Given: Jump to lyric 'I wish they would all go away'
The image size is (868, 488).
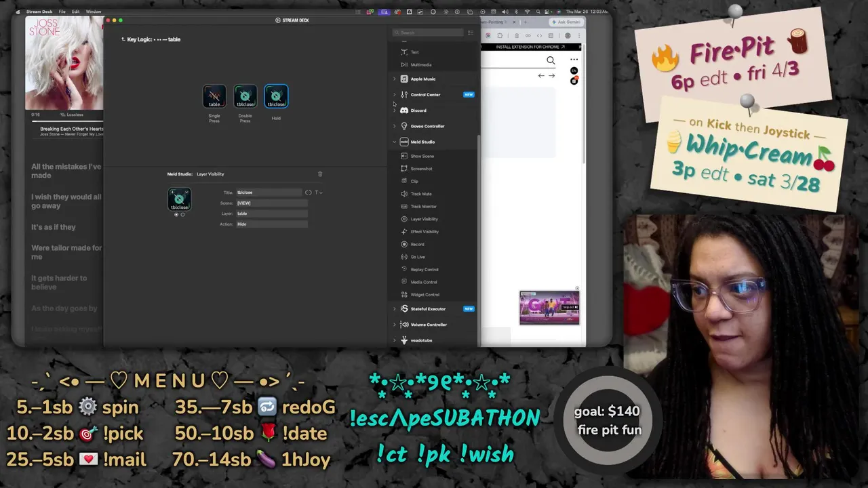Looking at the screenshot, I should pos(66,201).
